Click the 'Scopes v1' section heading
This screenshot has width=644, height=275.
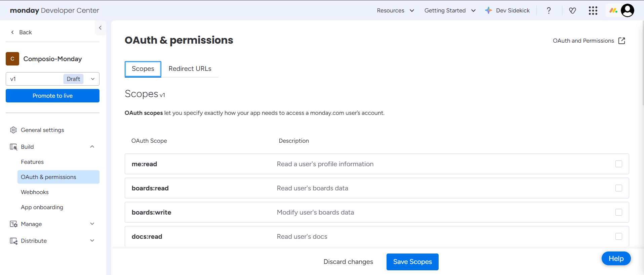[x=145, y=94]
